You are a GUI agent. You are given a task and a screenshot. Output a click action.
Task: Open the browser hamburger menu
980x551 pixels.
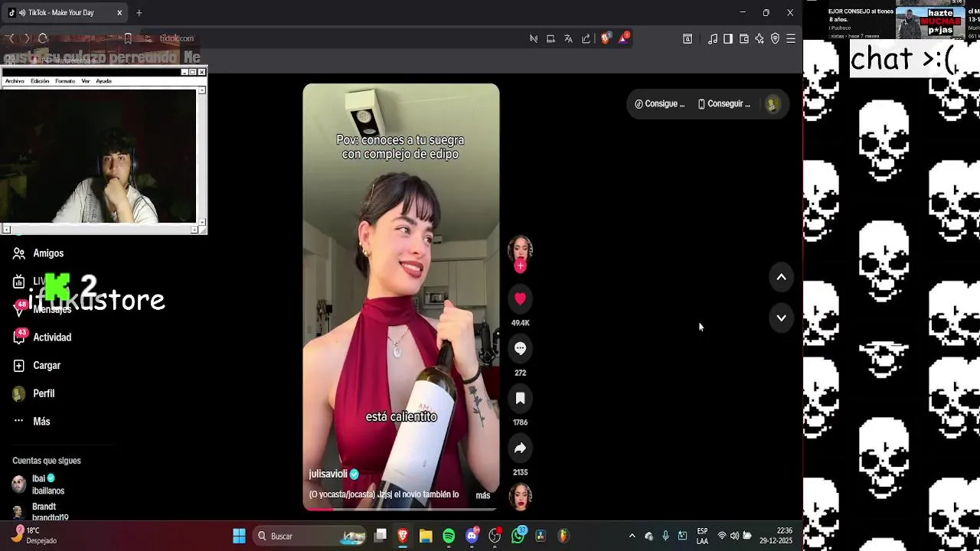(791, 38)
